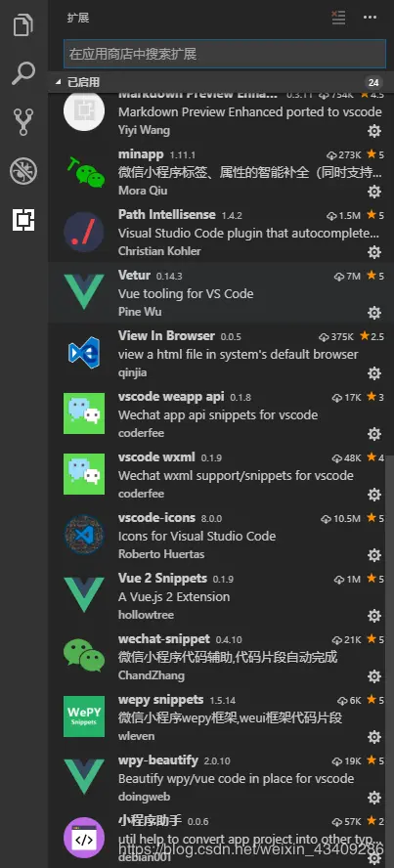
Task: Clear extensions search results icon
Action: [338, 18]
